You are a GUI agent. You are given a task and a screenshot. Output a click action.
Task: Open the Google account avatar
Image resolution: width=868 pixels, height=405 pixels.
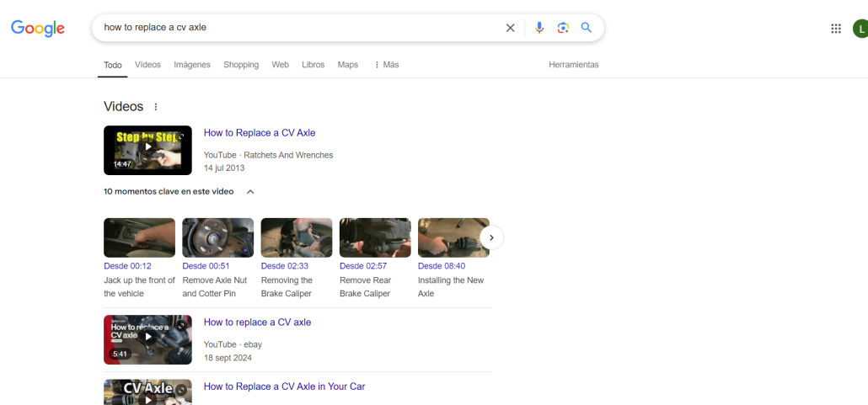[x=860, y=29]
